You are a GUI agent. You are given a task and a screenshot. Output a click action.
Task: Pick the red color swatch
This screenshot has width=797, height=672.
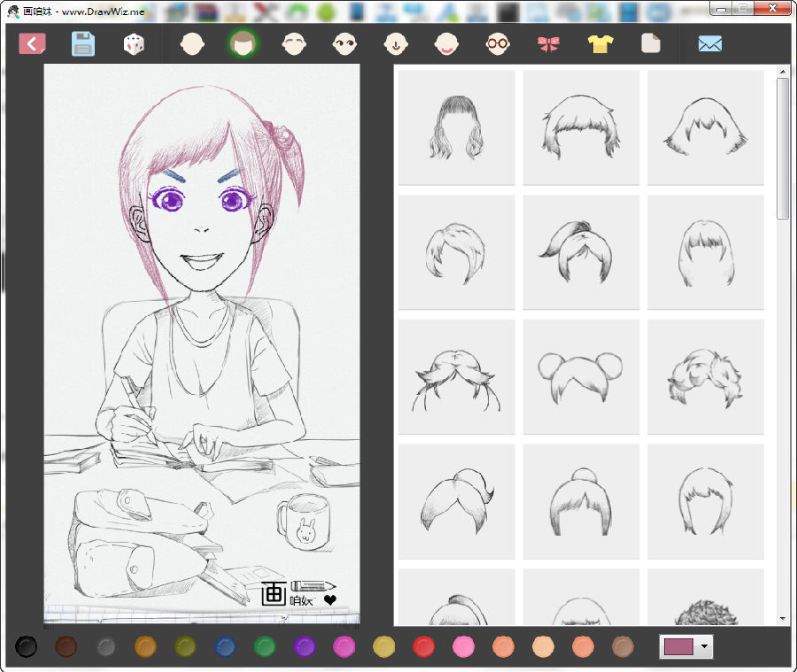coord(423,646)
